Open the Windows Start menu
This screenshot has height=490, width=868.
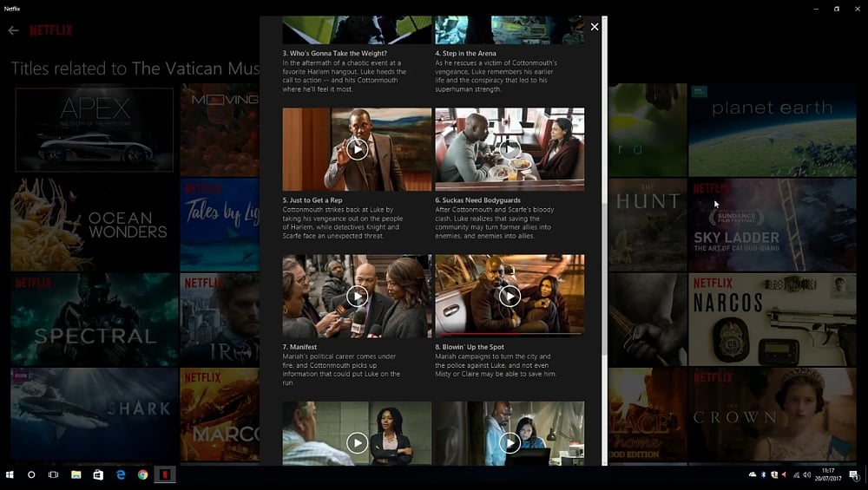10,474
